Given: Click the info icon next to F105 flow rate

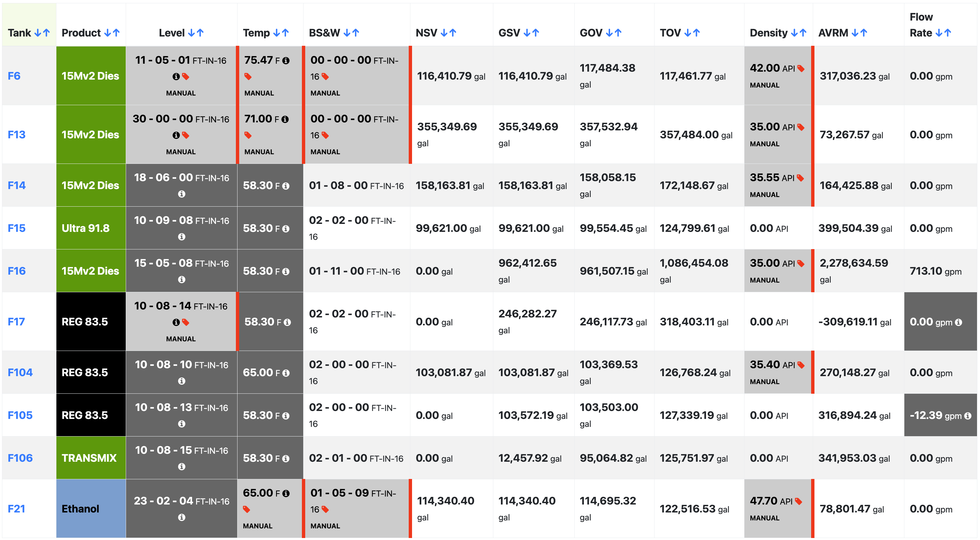Looking at the screenshot, I should tap(967, 416).
